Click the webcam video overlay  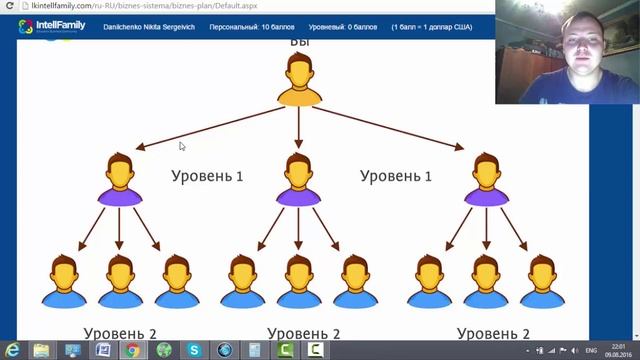tap(567, 52)
